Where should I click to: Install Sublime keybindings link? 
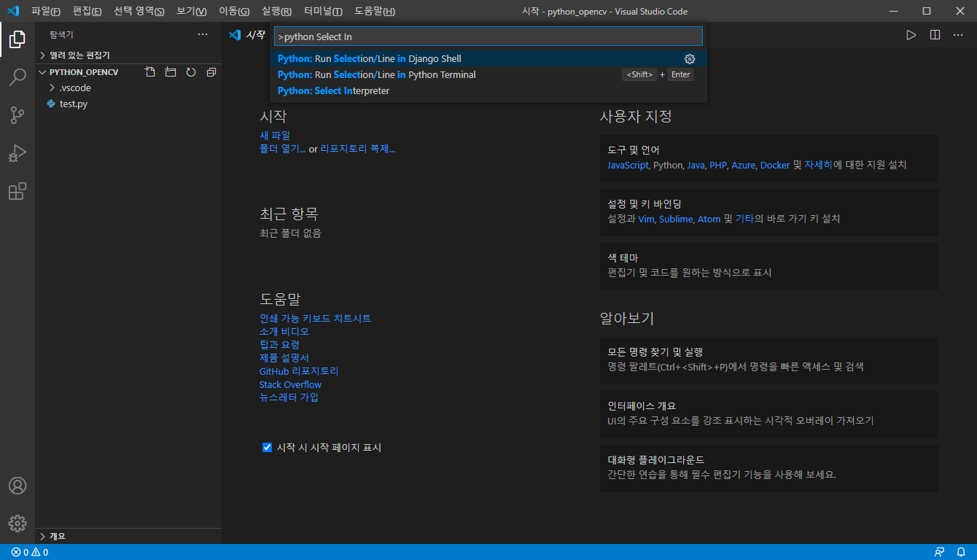click(676, 219)
